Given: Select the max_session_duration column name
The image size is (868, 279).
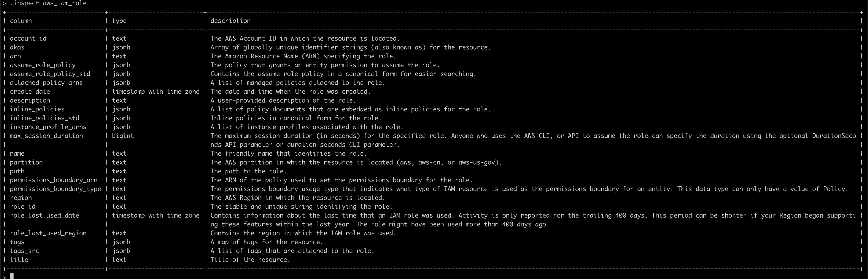Looking at the screenshot, I should (x=46, y=136).
